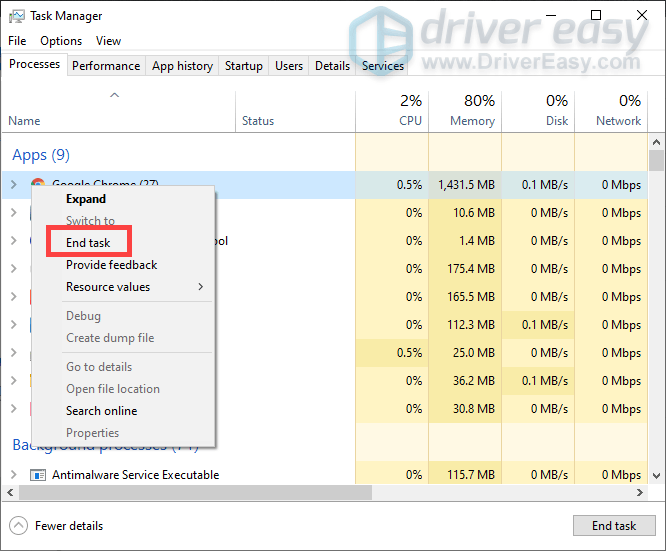The height and width of the screenshot is (551, 666).
Task: Click the horizontal scrollbar right arrow
Action: click(640, 492)
